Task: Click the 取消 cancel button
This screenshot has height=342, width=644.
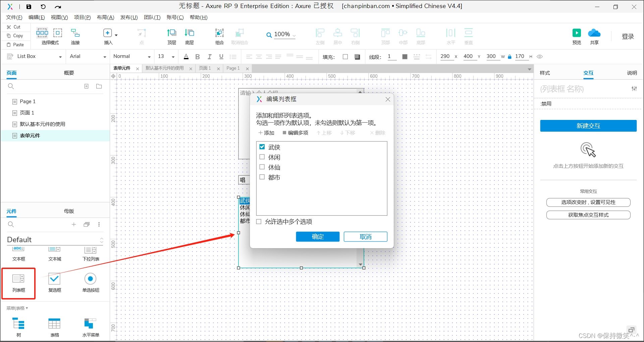Action: (x=366, y=236)
